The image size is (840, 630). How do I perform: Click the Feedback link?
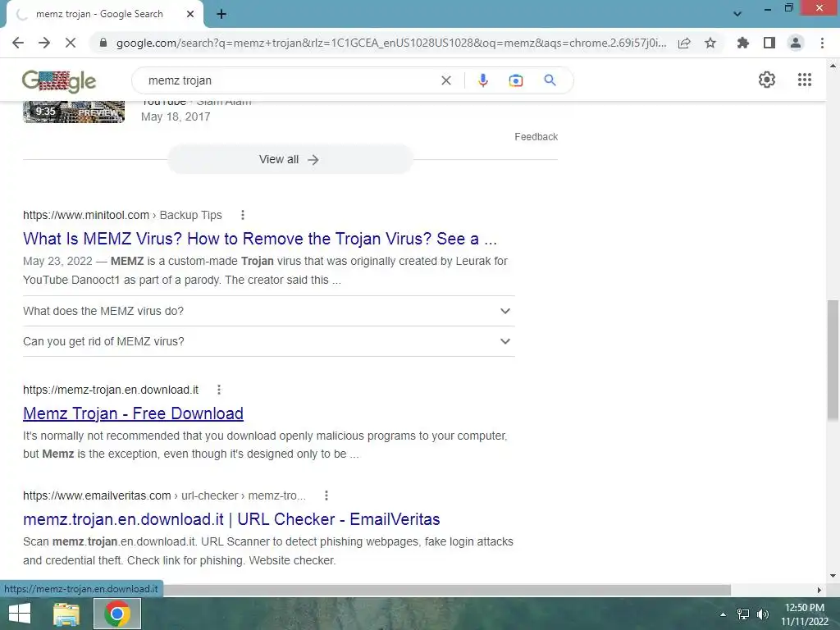536,137
